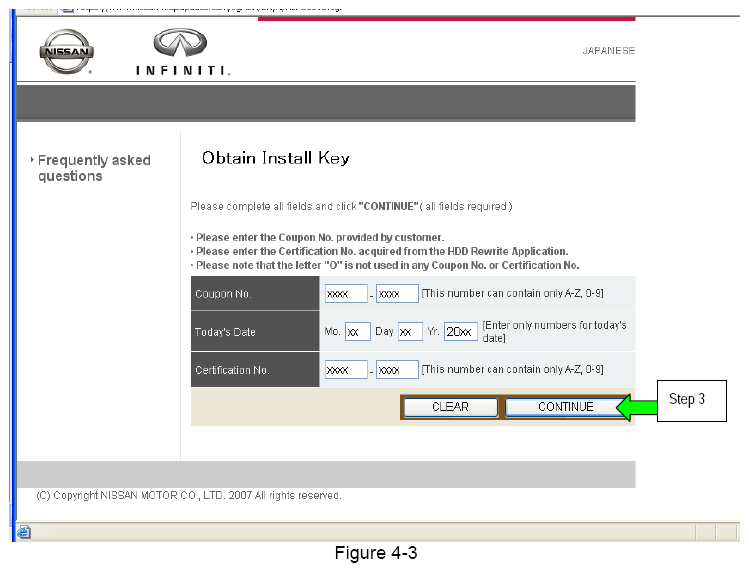Switch language via the JAPANESE link

608,51
